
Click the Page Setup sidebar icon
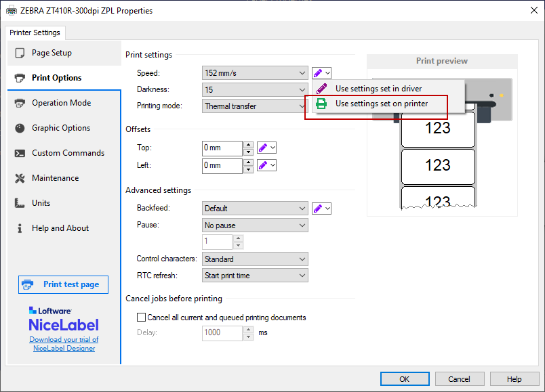20,53
